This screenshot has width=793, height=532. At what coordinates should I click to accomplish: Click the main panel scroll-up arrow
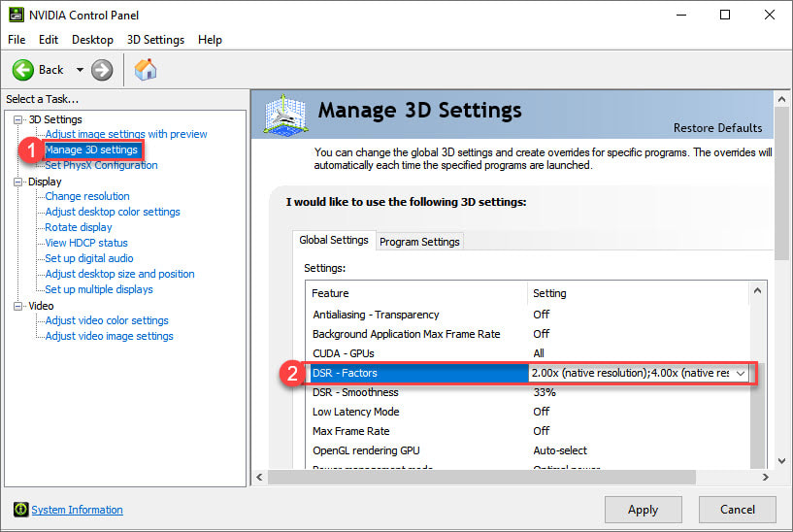[x=781, y=100]
